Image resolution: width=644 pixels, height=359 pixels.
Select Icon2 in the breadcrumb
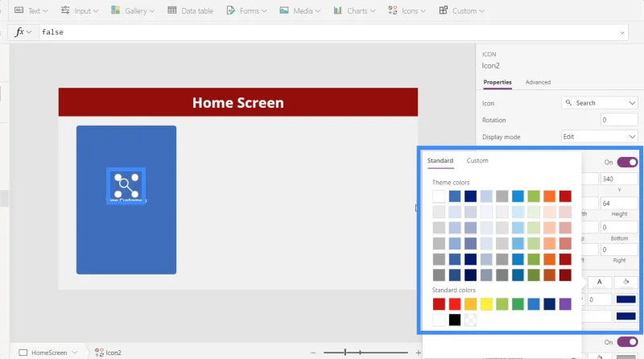pos(109,353)
